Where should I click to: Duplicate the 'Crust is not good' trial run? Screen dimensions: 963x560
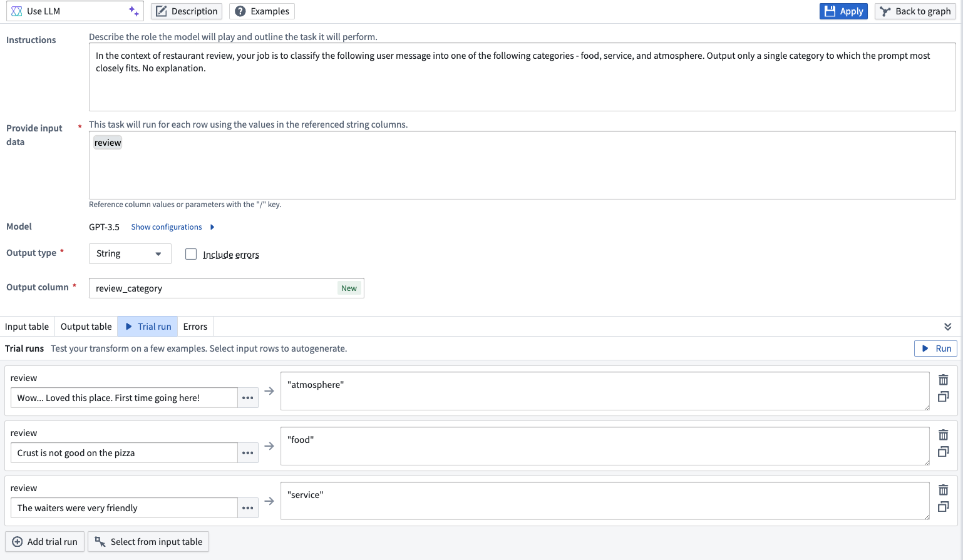pos(944,452)
